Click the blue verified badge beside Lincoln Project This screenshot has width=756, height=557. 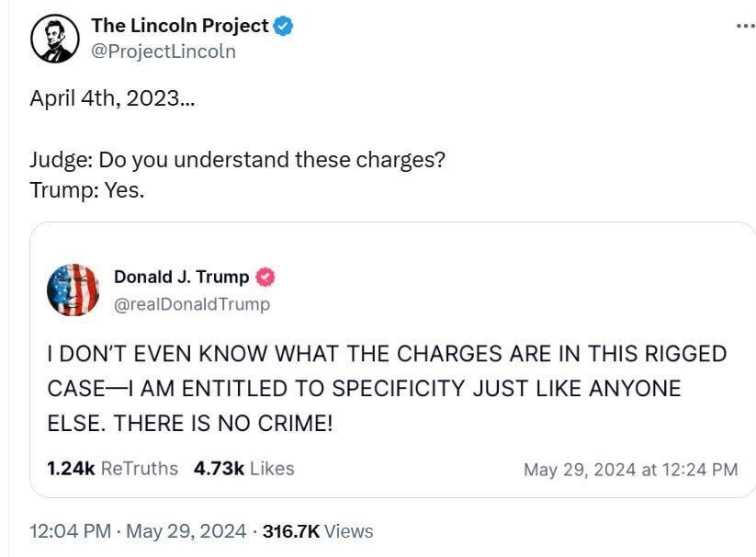click(x=284, y=26)
